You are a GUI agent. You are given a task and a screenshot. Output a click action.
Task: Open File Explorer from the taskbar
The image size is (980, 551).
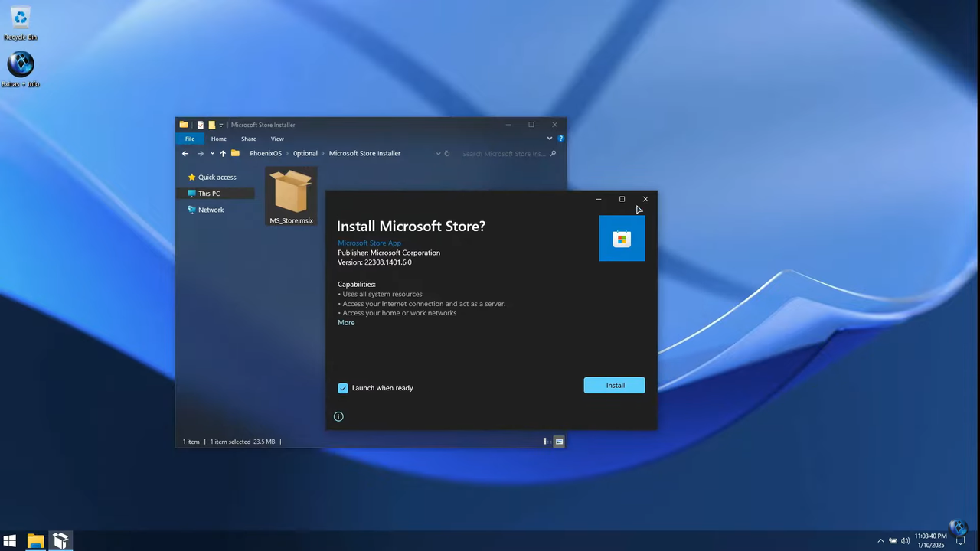pyautogui.click(x=35, y=541)
